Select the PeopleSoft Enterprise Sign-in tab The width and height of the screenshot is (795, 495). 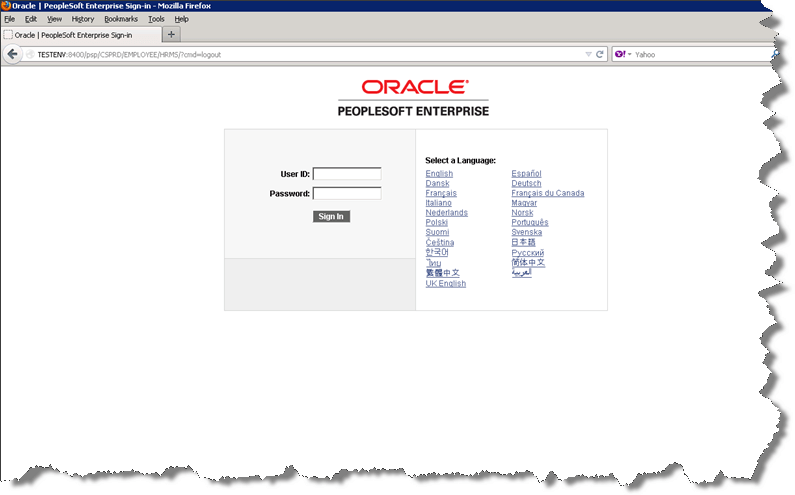[81, 35]
